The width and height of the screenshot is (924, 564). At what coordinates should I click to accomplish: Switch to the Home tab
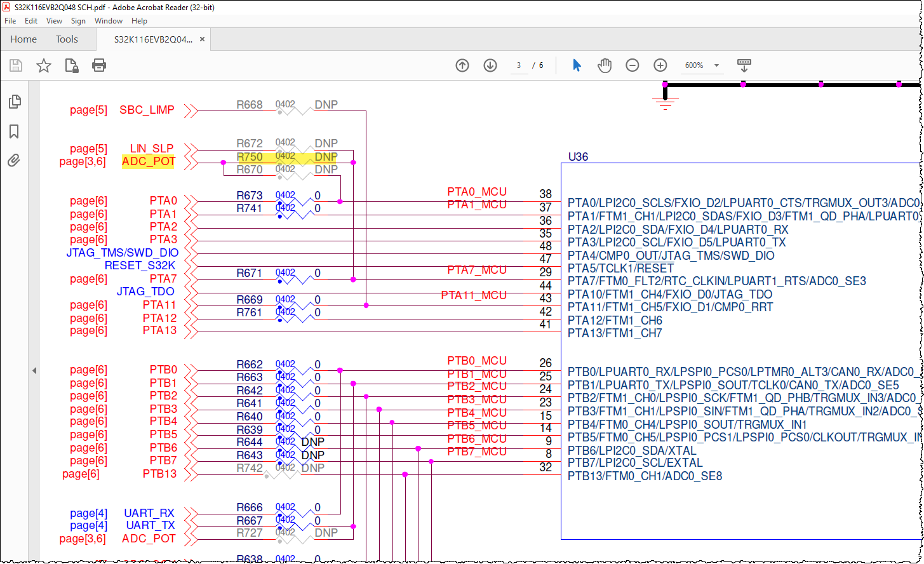[x=23, y=39]
